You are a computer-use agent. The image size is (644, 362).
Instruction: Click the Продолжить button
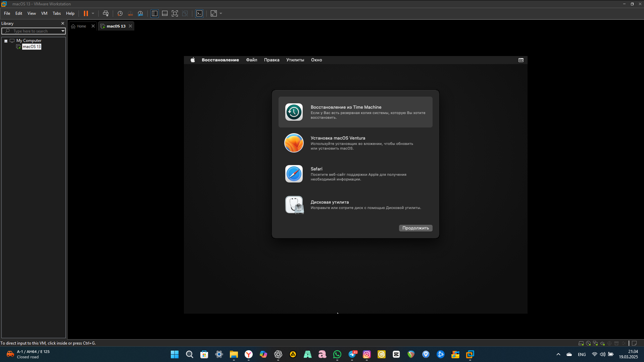[x=415, y=228]
